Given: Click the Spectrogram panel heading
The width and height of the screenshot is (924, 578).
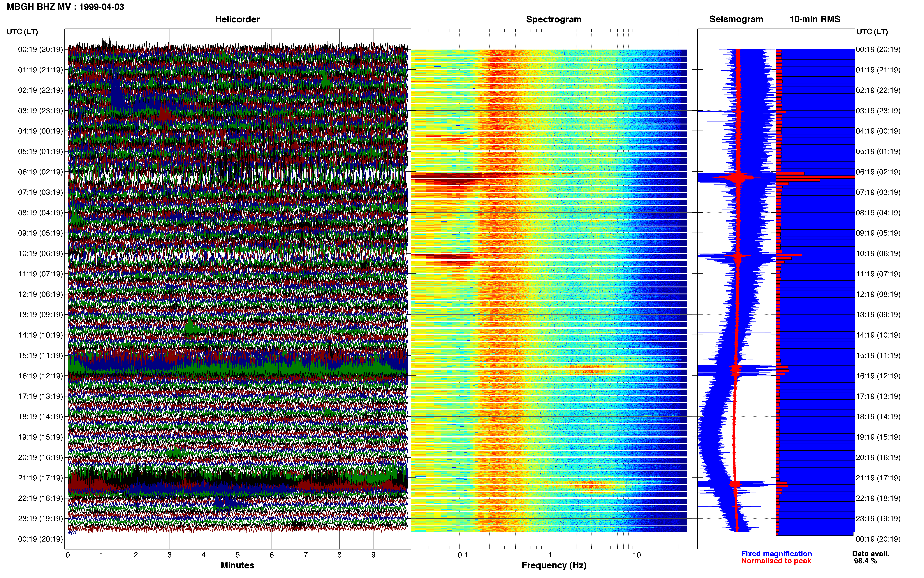Looking at the screenshot, I should point(554,20).
